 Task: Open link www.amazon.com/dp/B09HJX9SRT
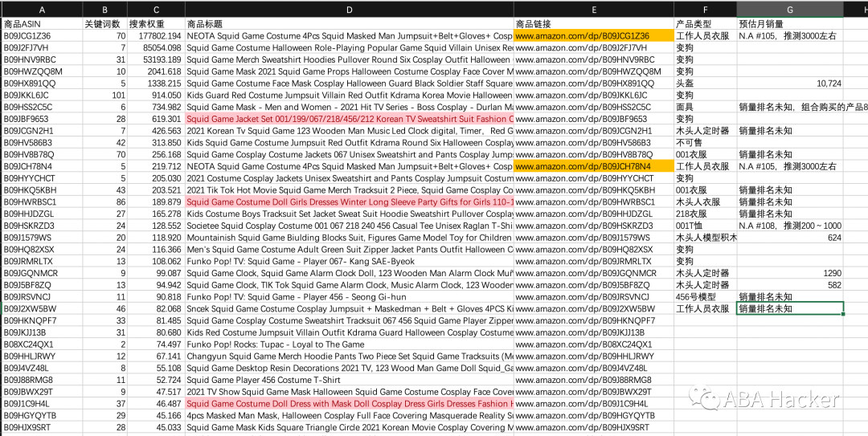[x=594, y=427]
